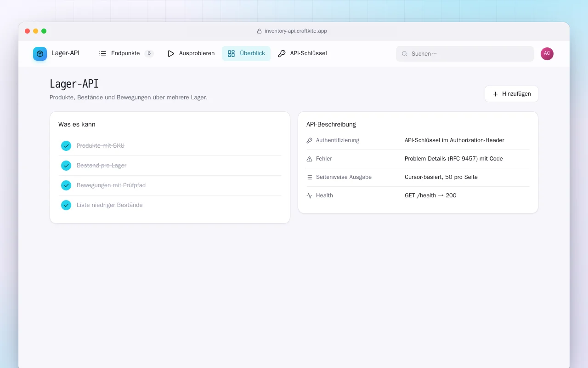Click the pulse icon next to Health

coord(310,195)
